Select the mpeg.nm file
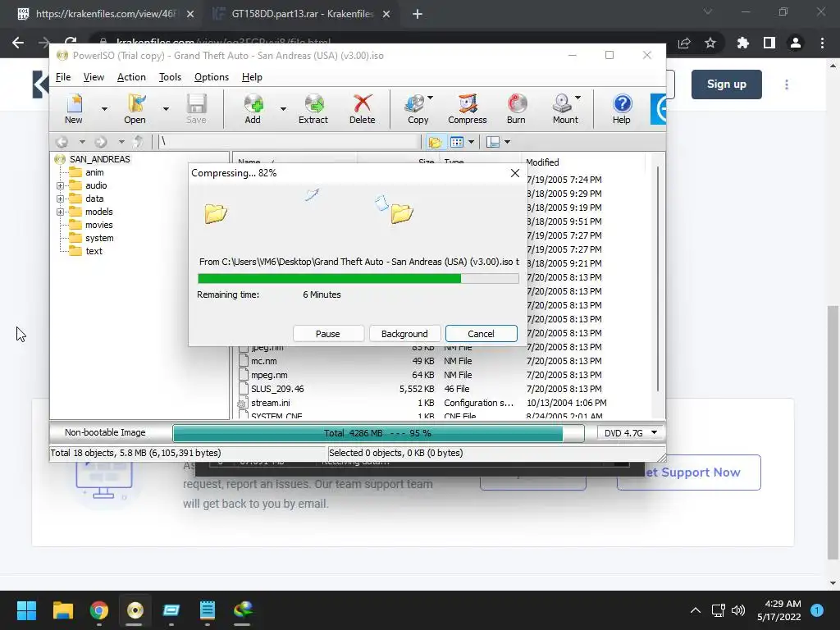Image resolution: width=840 pixels, height=630 pixels. pos(269,375)
